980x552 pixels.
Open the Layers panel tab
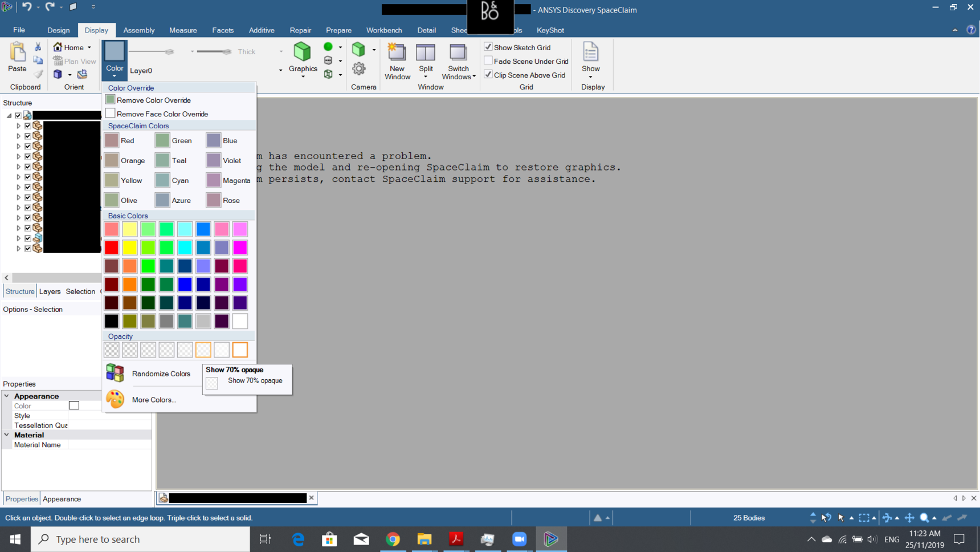[50, 291]
